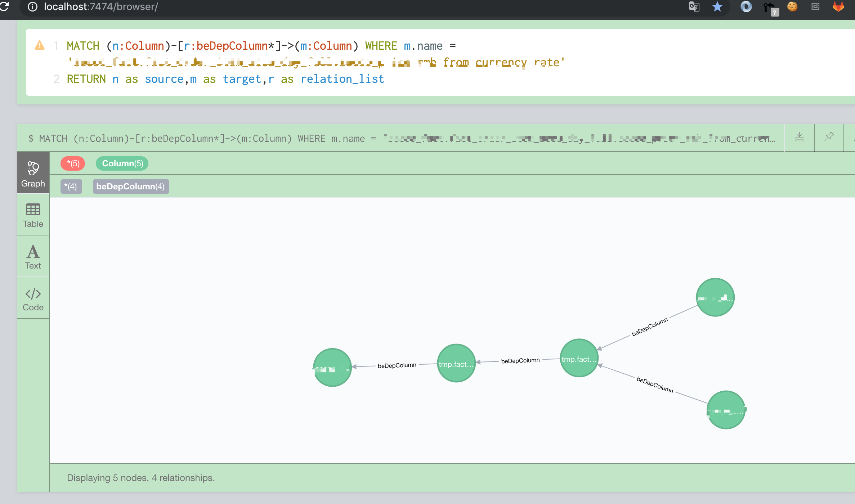Open the Google Translate extension
Screen dimensions: 855x504
pyautogui.click(x=694, y=7)
